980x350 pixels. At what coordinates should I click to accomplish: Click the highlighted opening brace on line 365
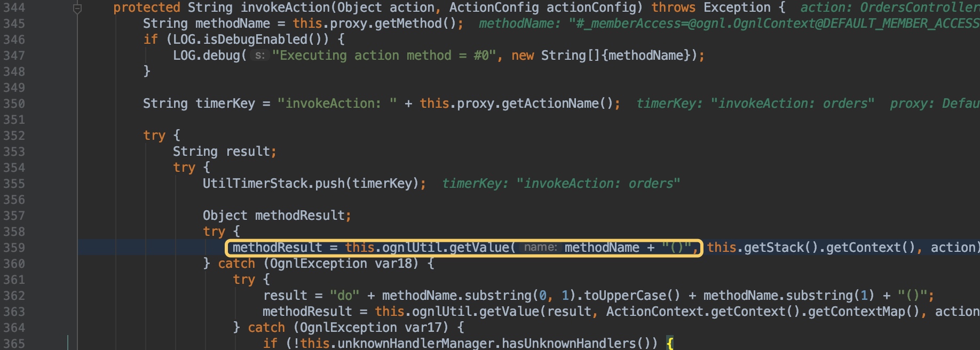point(670,344)
